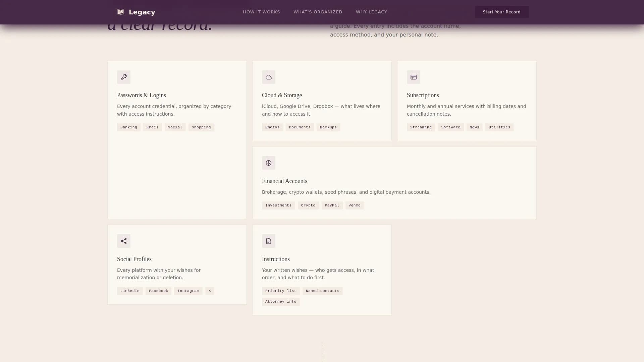The image size is (644, 362).
Task: Select the Streaming tag under Subscriptions
Action: pos(421,127)
